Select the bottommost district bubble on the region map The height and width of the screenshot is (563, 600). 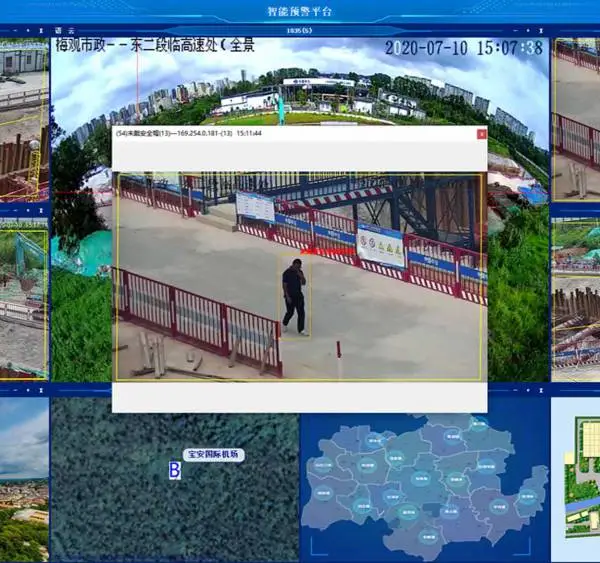429,537
